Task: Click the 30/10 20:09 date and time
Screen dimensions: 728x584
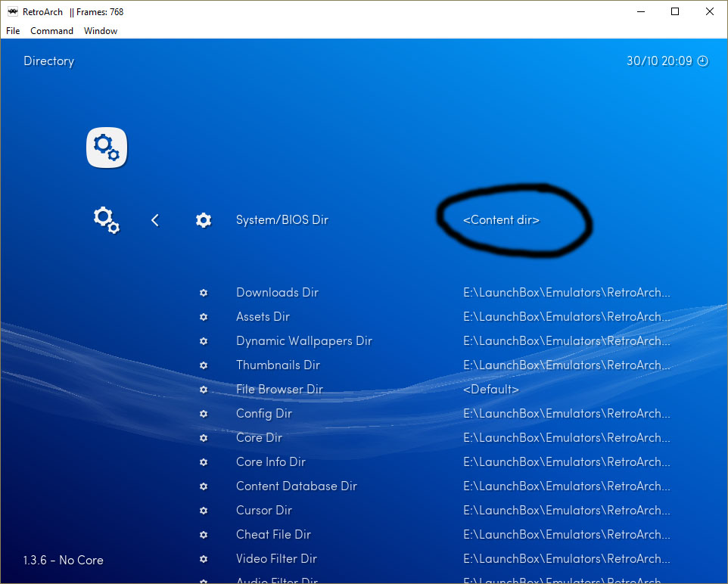Action: (659, 61)
